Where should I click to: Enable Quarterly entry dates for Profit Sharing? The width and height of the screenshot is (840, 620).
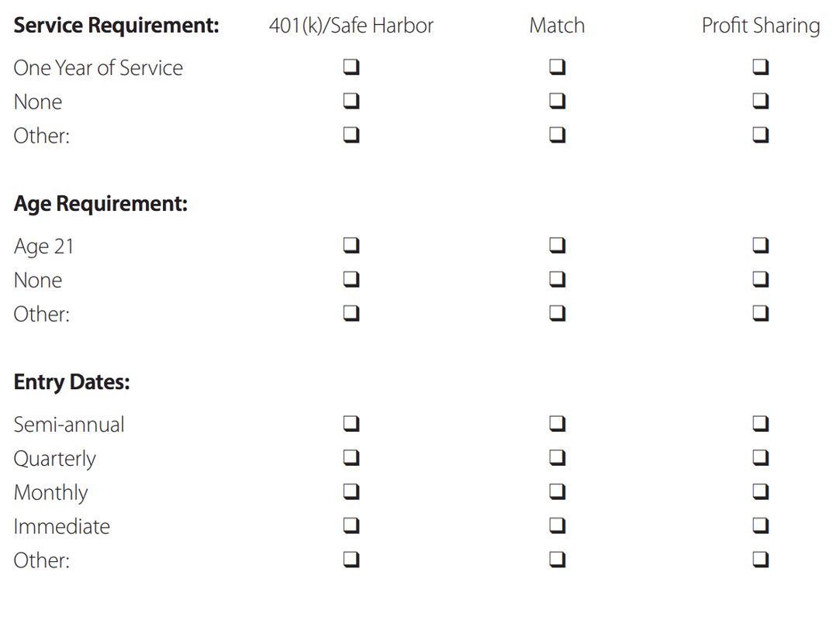761,457
